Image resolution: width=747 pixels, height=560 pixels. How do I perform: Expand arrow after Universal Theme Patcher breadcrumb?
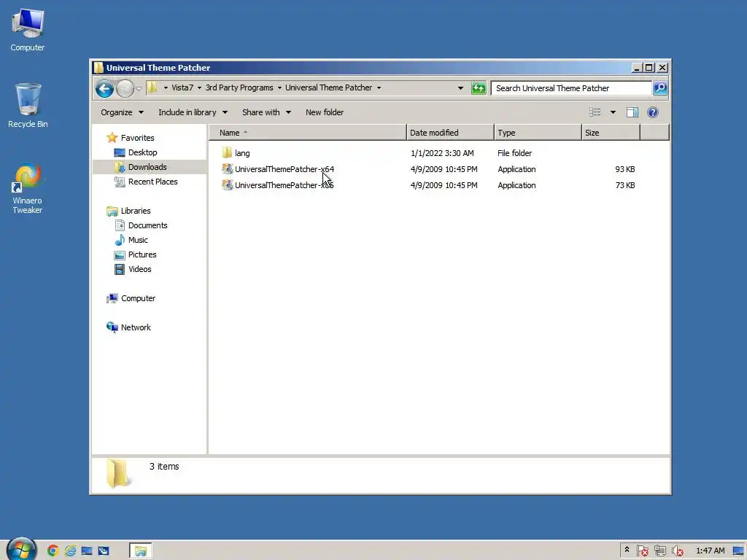tap(379, 88)
